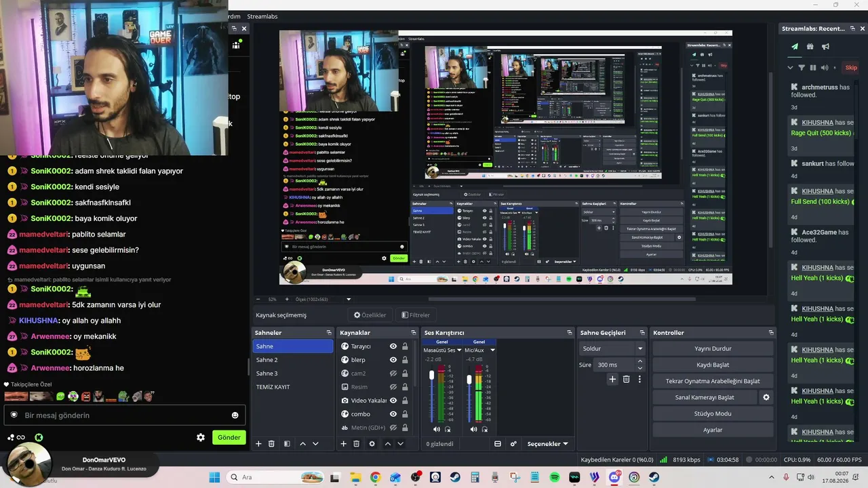
Task: Increase the Süre duration value
Action: [x=640, y=361]
